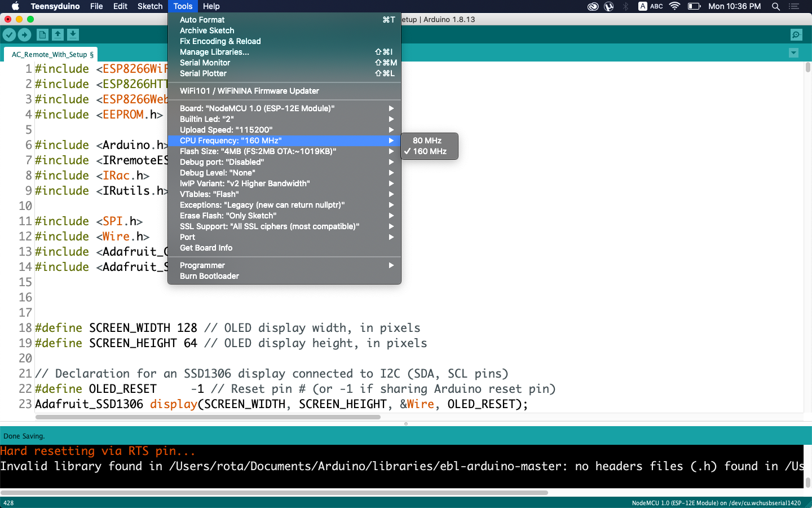Screen dimensions: 812x508
Task: Expand the Erase Flash Only Sketch submenu
Action: (x=284, y=216)
